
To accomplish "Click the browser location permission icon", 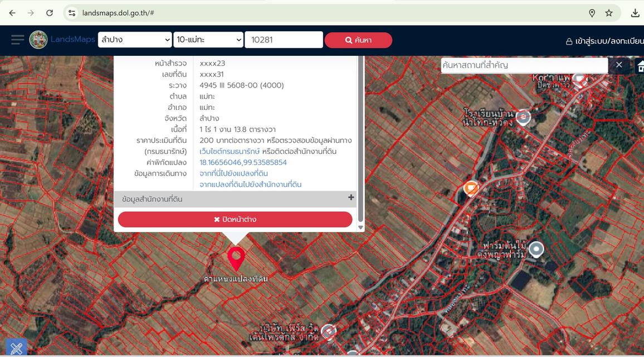I will (592, 13).
